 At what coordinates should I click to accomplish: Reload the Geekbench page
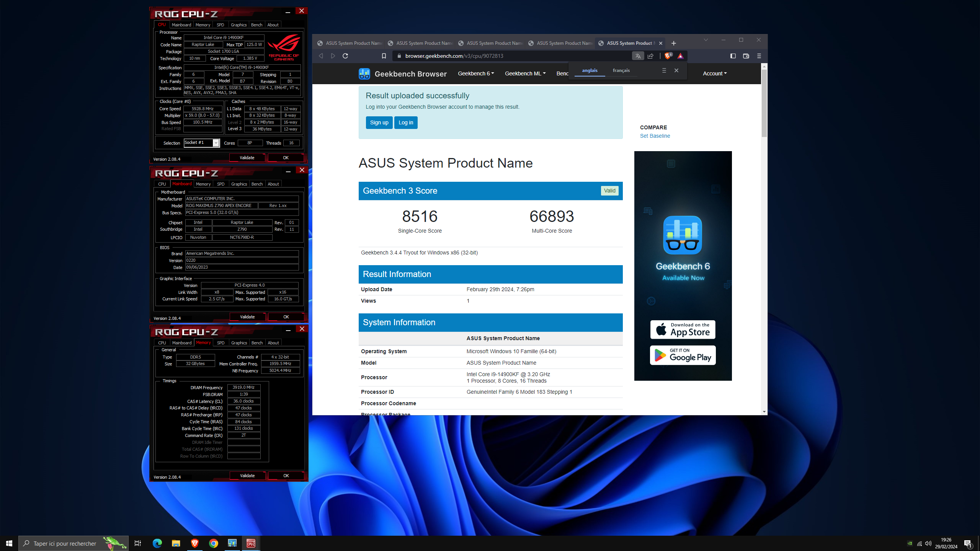[345, 56]
